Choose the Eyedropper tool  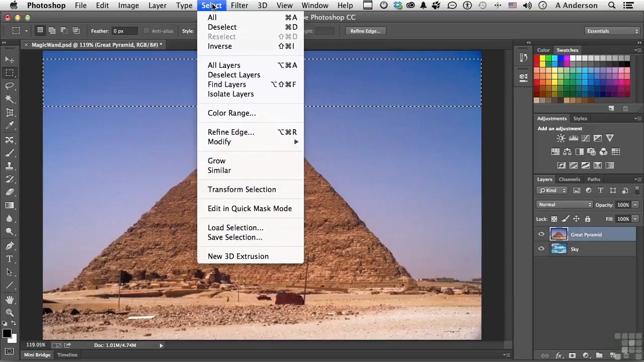tap(10, 126)
